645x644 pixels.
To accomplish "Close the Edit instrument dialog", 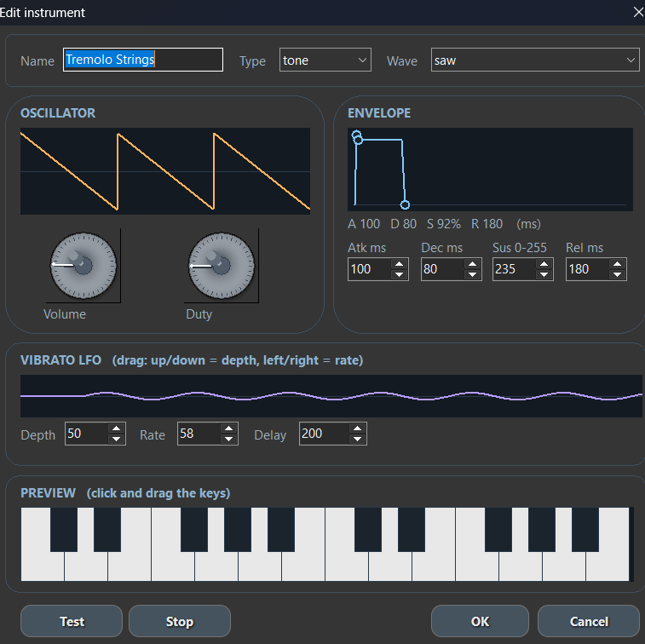I will 638,12.
